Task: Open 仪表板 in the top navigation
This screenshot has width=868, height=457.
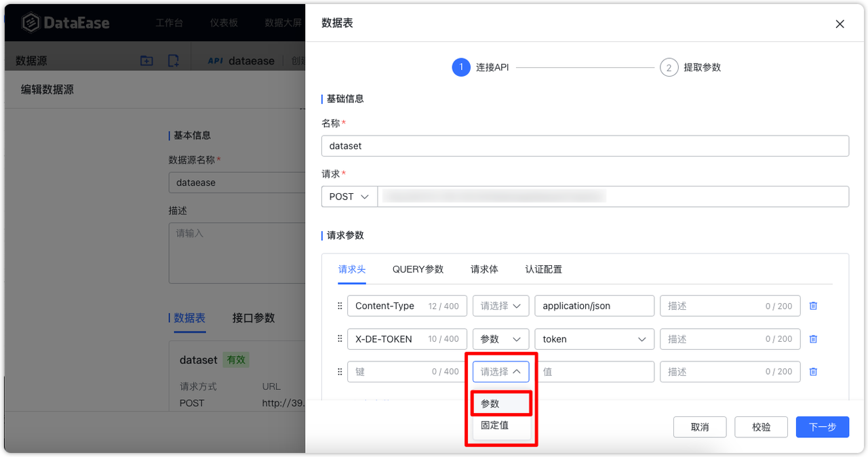Action: coord(224,22)
